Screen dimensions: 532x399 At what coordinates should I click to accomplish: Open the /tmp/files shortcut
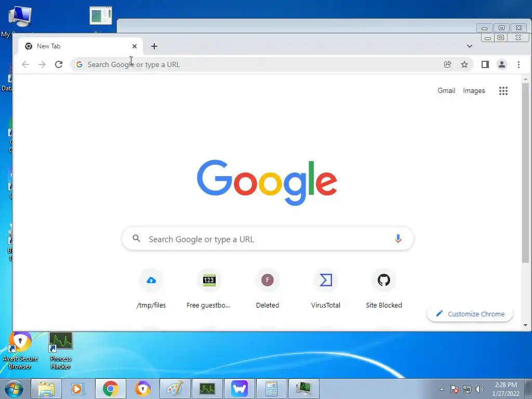tap(151, 288)
